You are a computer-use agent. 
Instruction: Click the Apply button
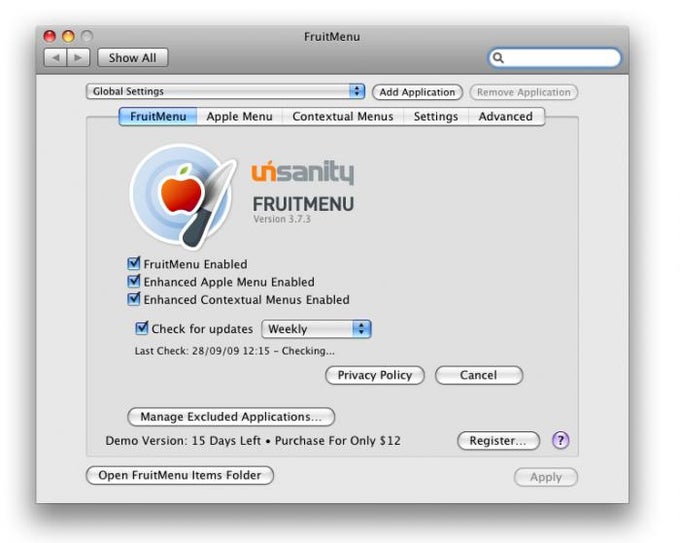tap(546, 478)
